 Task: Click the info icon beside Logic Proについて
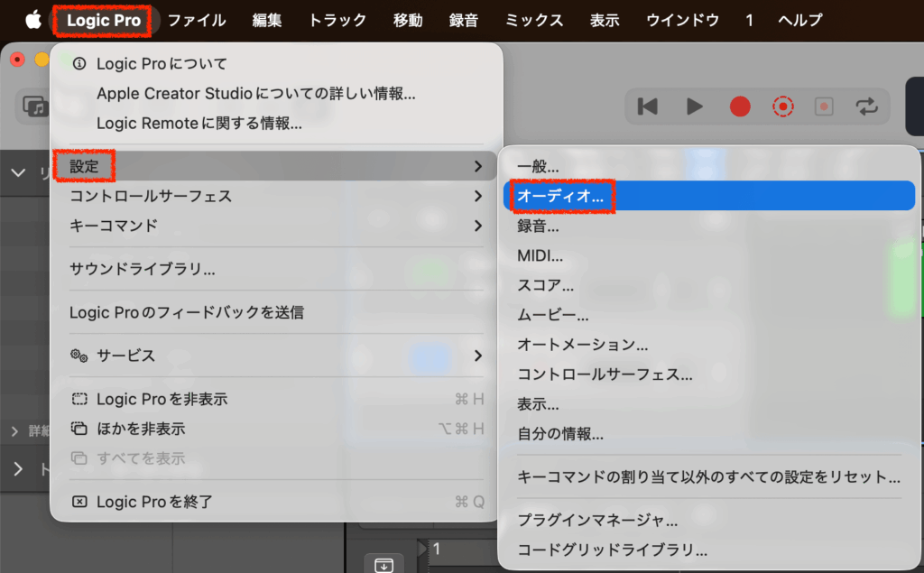pyautogui.click(x=79, y=64)
